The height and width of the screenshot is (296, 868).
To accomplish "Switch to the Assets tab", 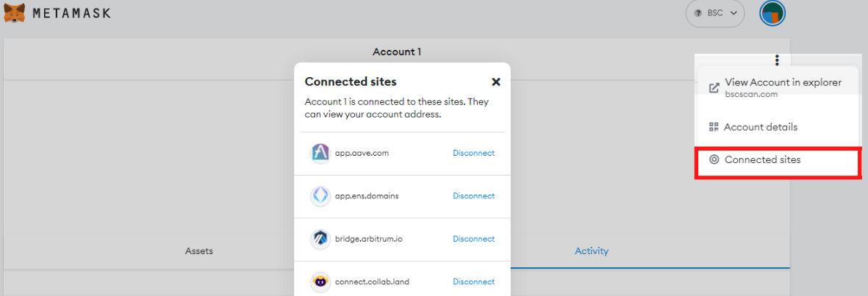I will pyautogui.click(x=198, y=251).
